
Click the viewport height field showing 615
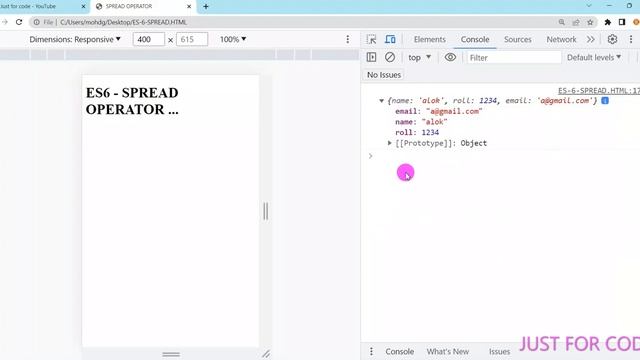tap(192, 39)
